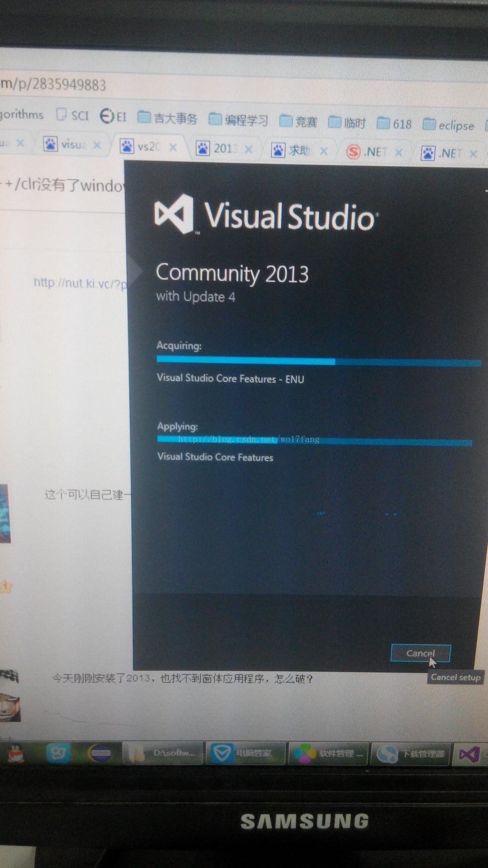Click the reply text 这个可以自己建
Image resolution: width=488 pixels, height=868 pixels.
tap(88, 494)
